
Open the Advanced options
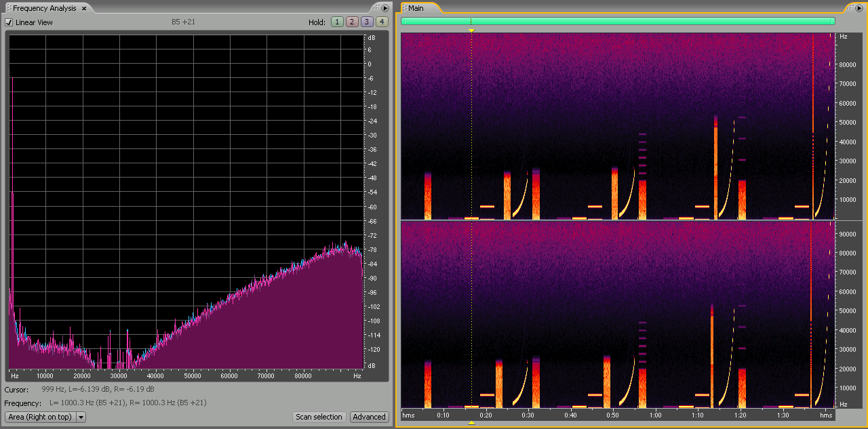pyautogui.click(x=369, y=417)
